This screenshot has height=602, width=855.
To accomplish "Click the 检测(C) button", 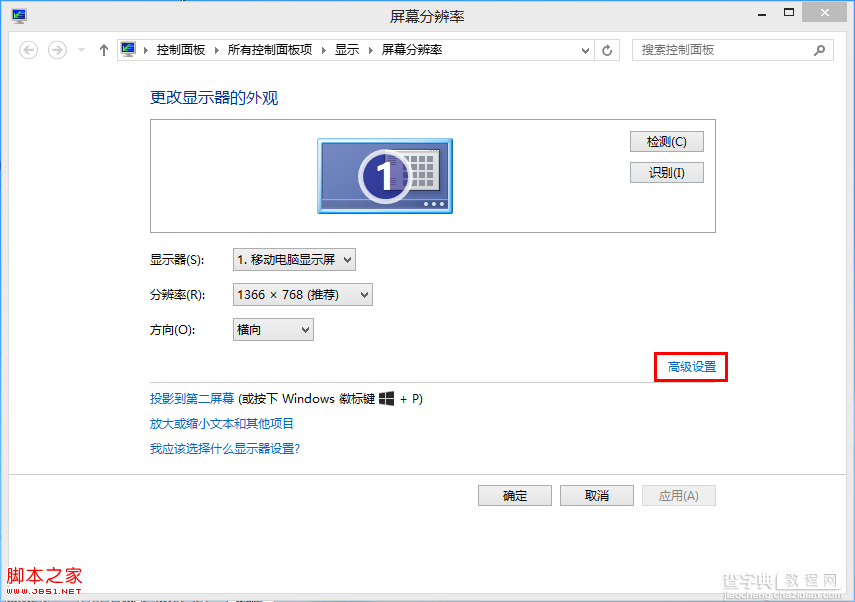I will pyautogui.click(x=666, y=142).
